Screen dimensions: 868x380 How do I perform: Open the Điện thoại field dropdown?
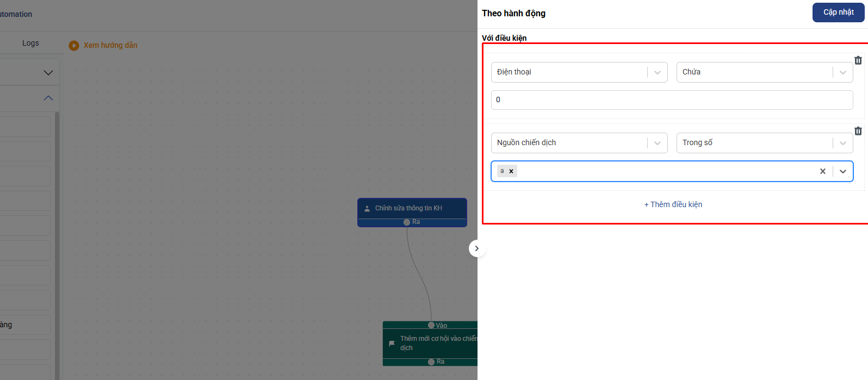pos(657,72)
